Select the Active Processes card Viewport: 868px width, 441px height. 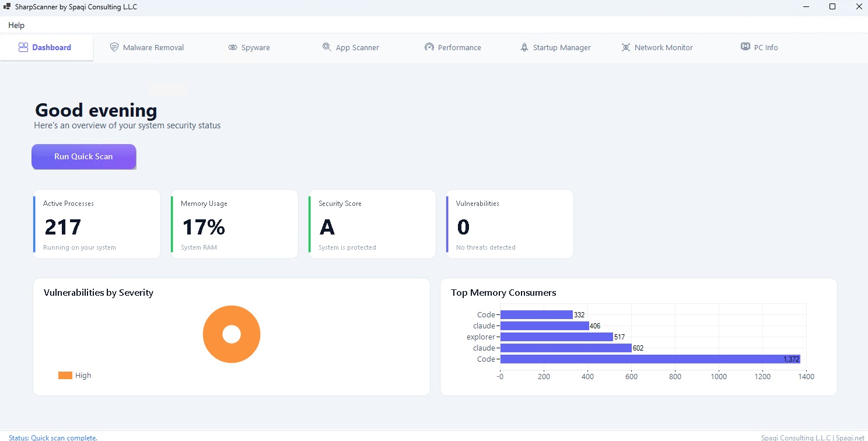click(96, 224)
